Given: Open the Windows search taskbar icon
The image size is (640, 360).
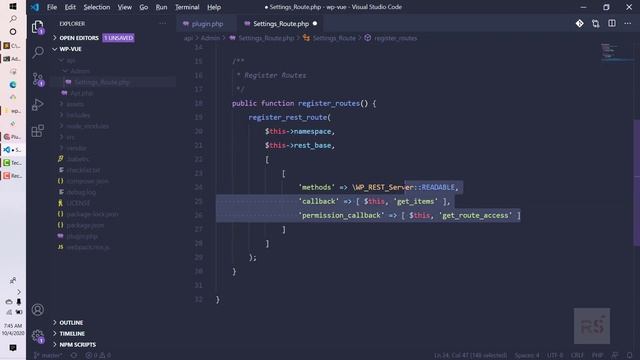Looking at the screenshot, I should 13,19.
